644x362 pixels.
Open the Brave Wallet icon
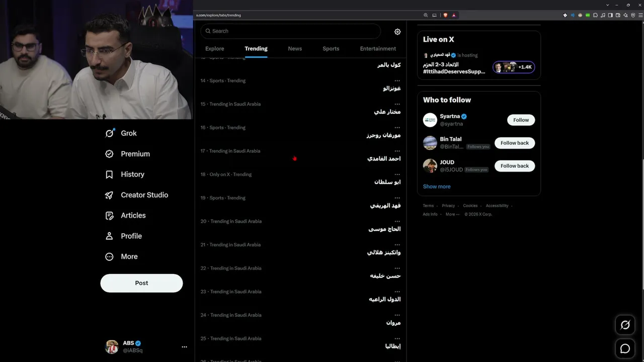tap(618, 16)
